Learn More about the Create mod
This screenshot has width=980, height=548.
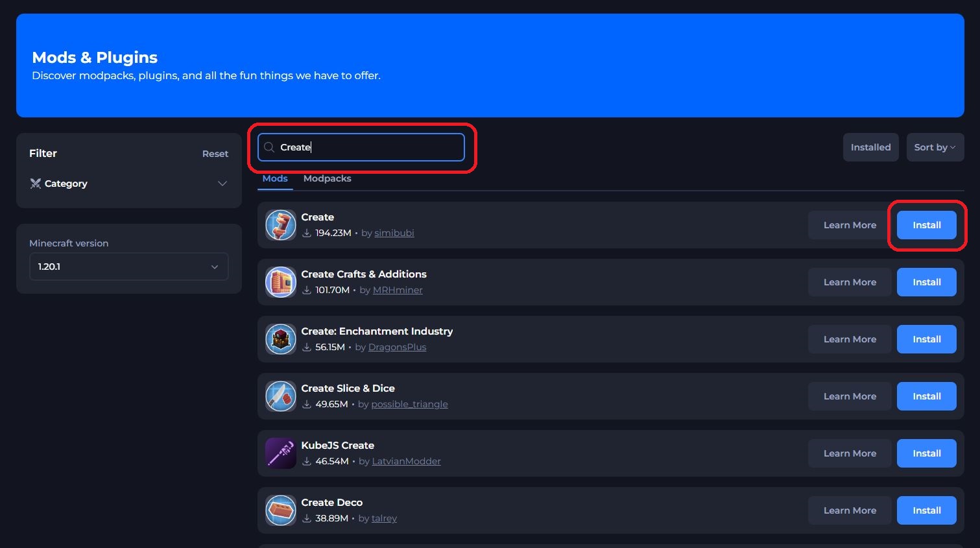tap(850, 225)
